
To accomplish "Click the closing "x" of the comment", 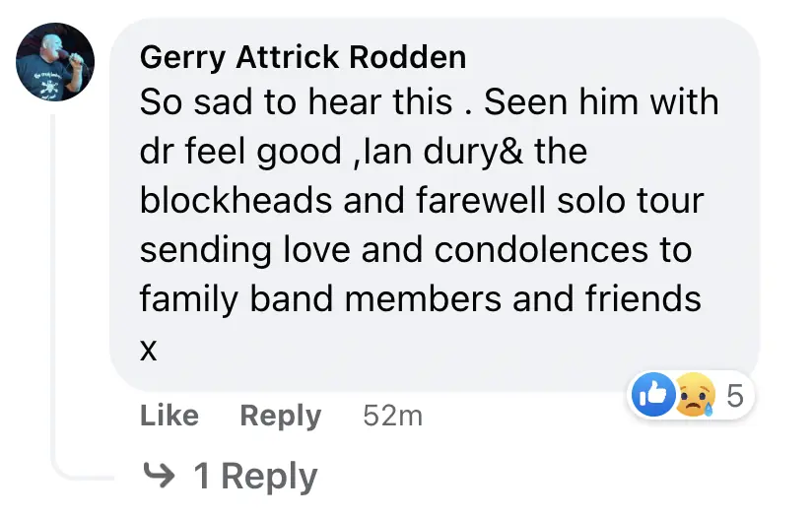I will pos(149,349).
